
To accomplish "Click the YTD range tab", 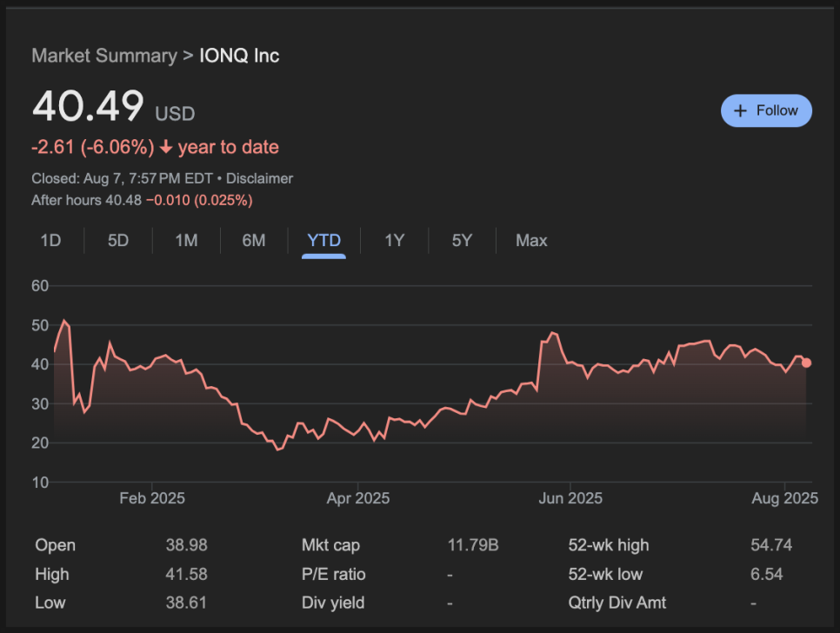I will tap(323, 241).
